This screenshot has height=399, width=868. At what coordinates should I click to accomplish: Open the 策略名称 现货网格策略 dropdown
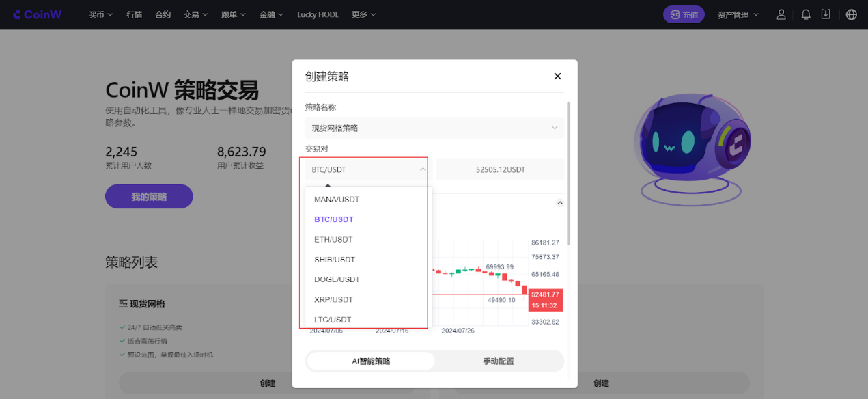[x=434, y=128]
